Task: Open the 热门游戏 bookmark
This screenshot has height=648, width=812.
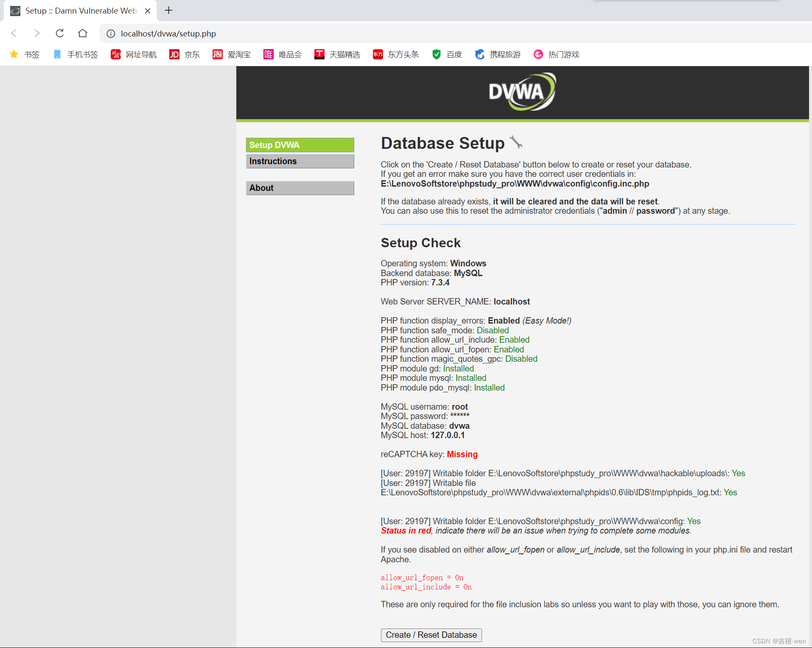Action: [x=556, y=54]
